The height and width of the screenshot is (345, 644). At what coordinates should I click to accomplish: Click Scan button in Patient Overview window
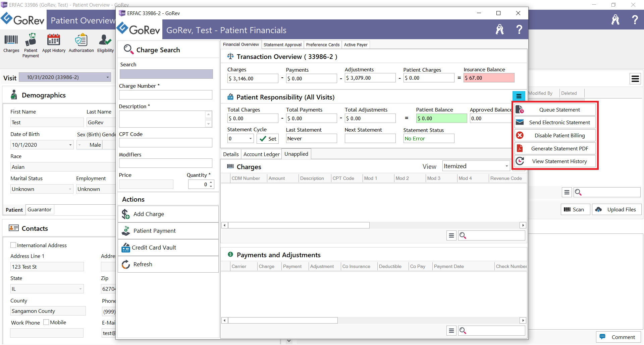pos(575,209)
